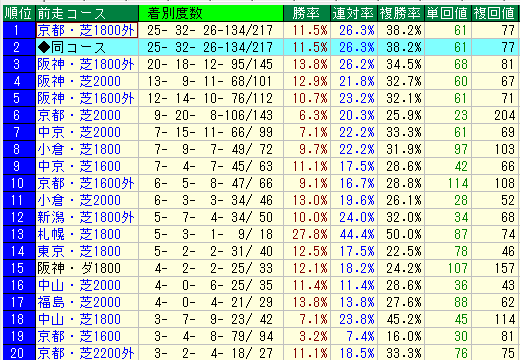Viewport: 520px width, 360px height.
Task: Click rank number 1 cell
Action: tap(19, 30)
